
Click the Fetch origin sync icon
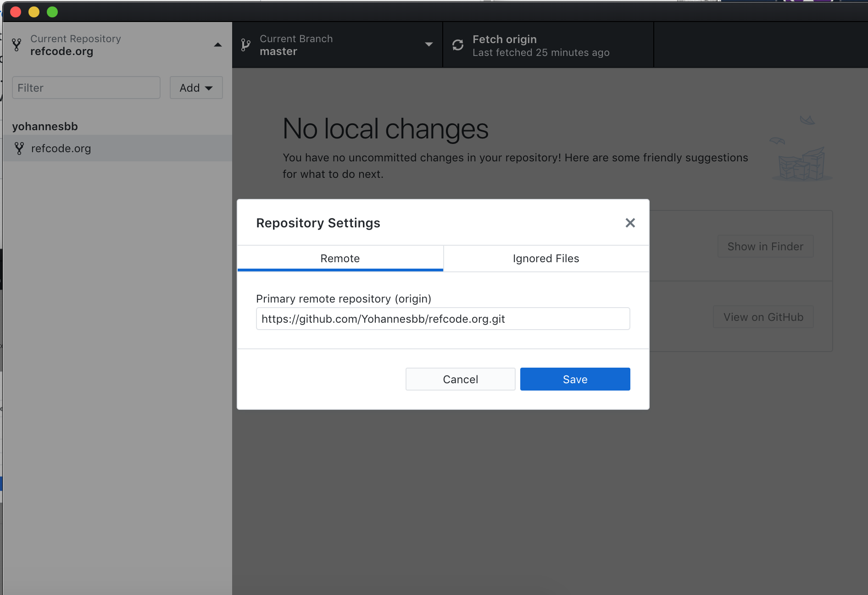458,45
